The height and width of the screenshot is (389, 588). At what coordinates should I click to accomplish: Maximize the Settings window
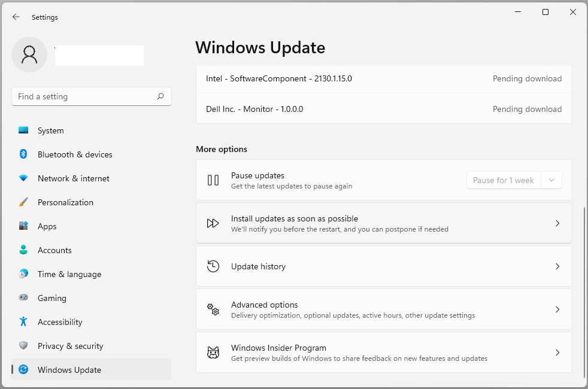[545, 12]
